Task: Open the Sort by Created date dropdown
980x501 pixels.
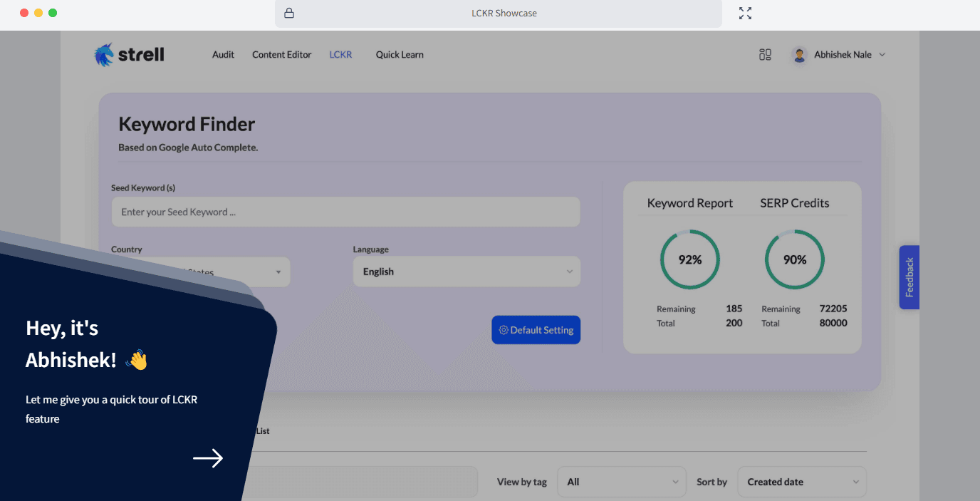Action: click(802, 482)
